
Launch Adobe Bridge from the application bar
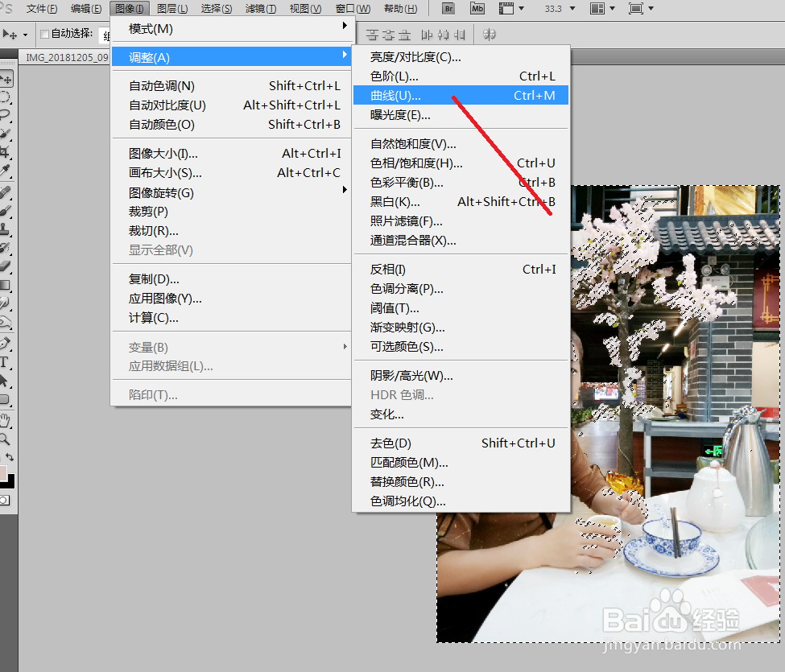click(448, 10)
